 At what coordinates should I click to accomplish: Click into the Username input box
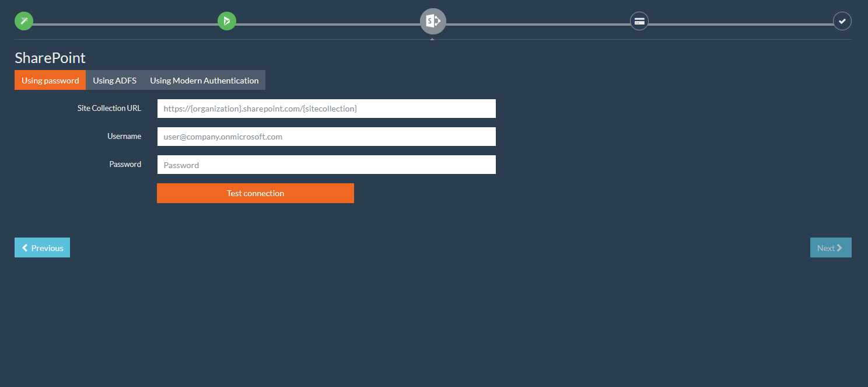(327, 137)
